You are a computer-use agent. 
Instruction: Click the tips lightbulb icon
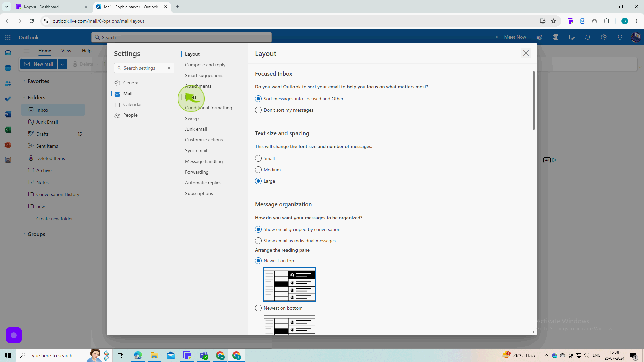coord(620,37)
